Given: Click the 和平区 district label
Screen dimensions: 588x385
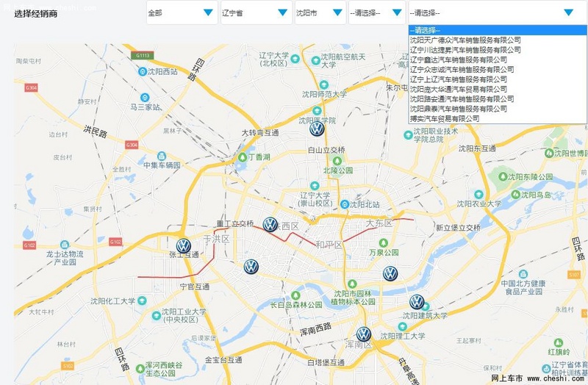Looking at the screenshot, I should (x=329, y=245).
